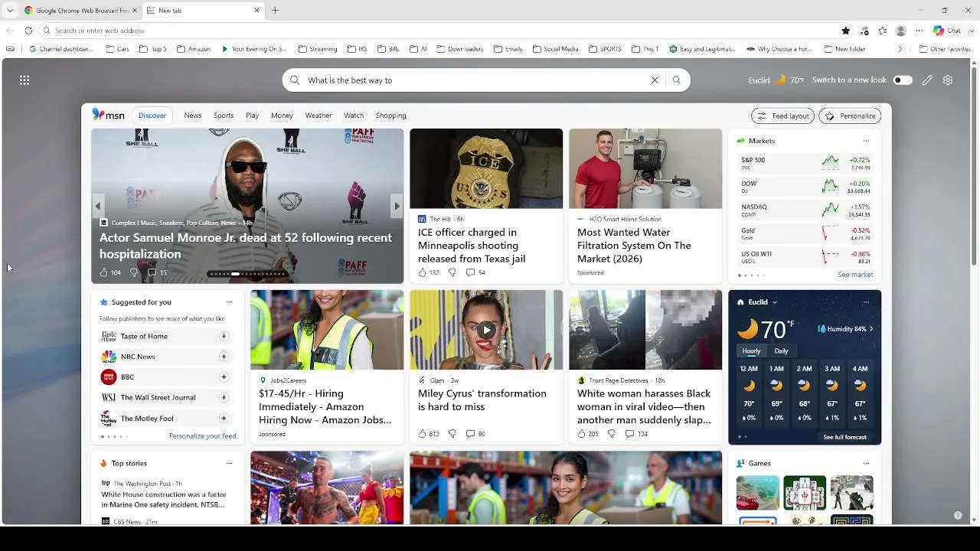Open the new tab plus button
This screenshot has width=980, height=551.
(x=275, y=11)
